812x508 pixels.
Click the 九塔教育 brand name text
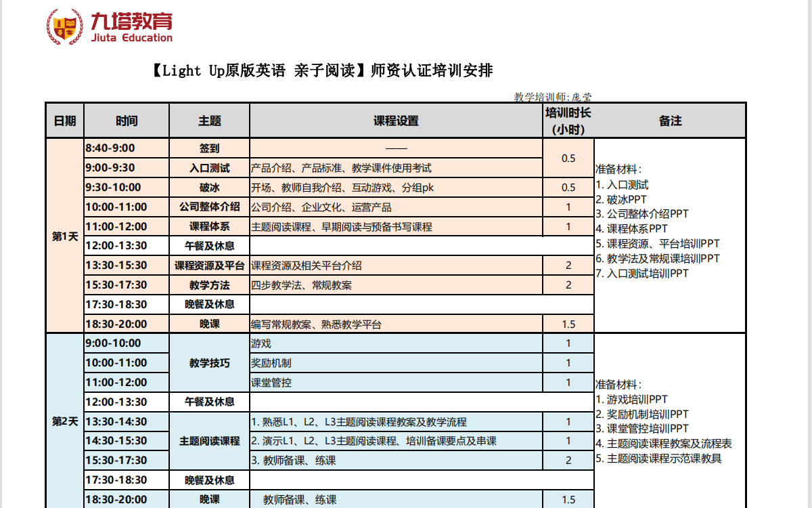pyautogui.click(x=131, y=22)
